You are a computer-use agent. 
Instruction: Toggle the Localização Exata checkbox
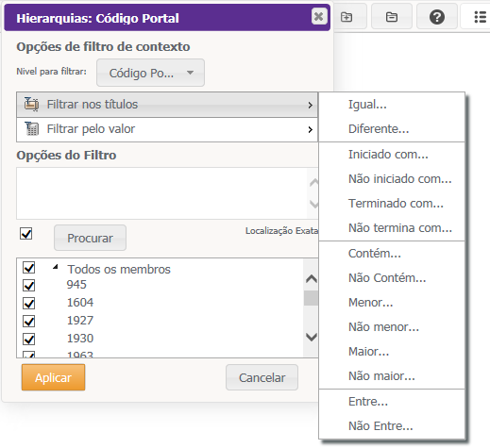point(26,234)
